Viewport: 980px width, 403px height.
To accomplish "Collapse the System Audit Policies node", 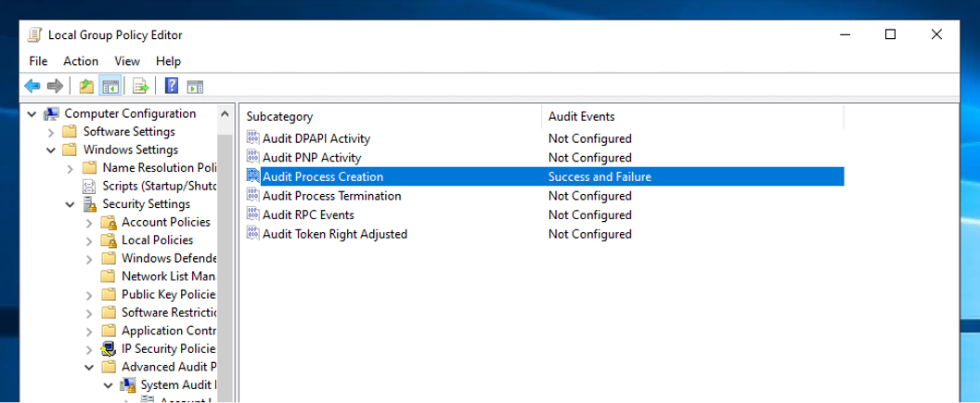I will [109, 385].
